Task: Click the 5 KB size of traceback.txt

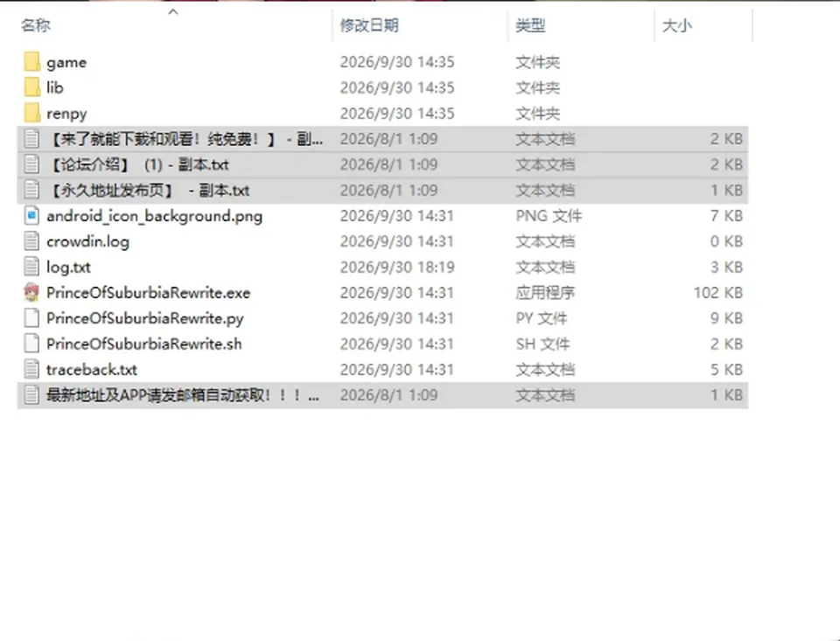Action: [x=726, y=370]
